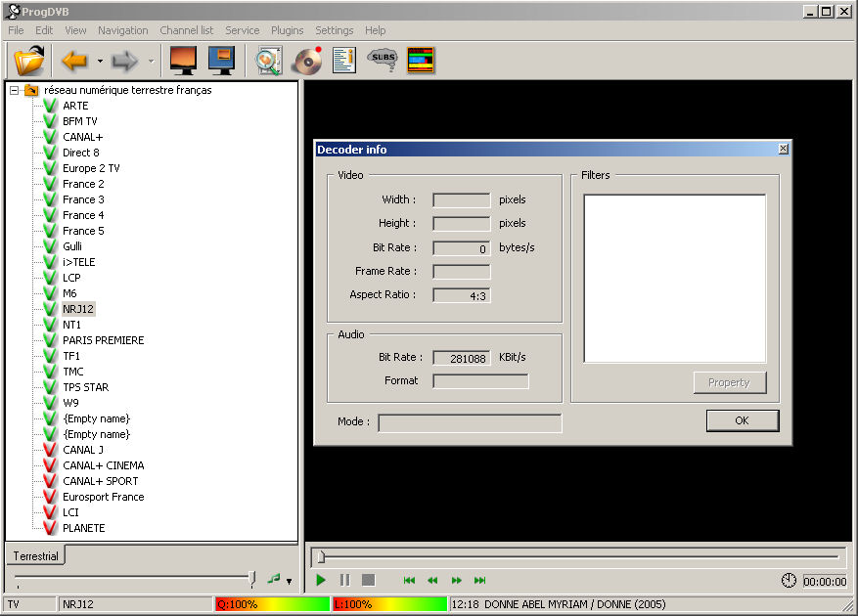Collapse the réseau numérique terrestre français tree
This screenshot has height=616, width=858.
[15, 90]
